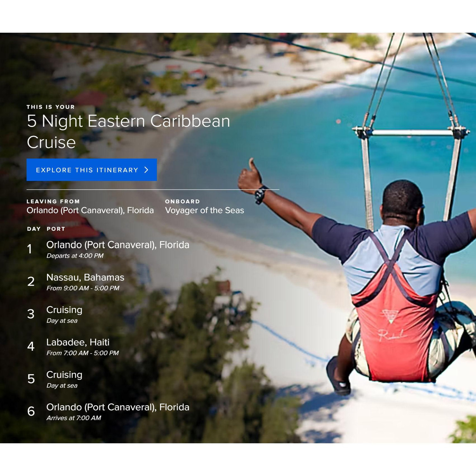Click day number 4
This screenshot has width=476, height=476.
click(x=31, y=346)
